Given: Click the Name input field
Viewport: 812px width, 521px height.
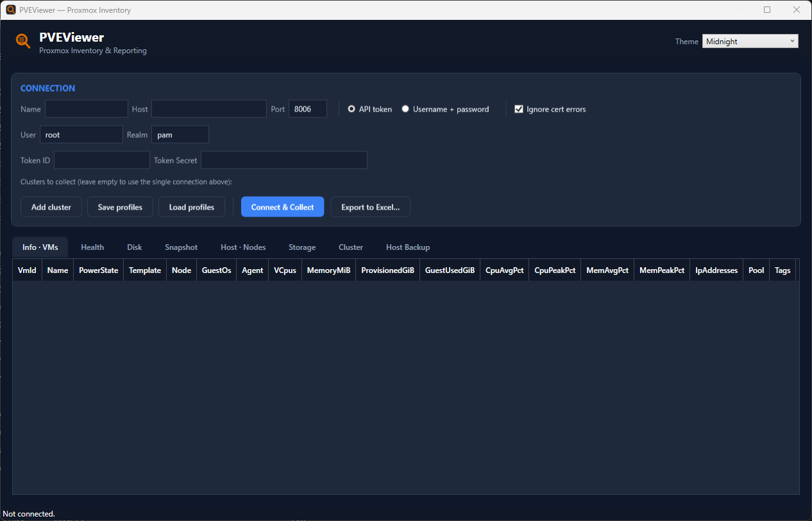Looking at the screenshot, I should click(x=87, y=109).
